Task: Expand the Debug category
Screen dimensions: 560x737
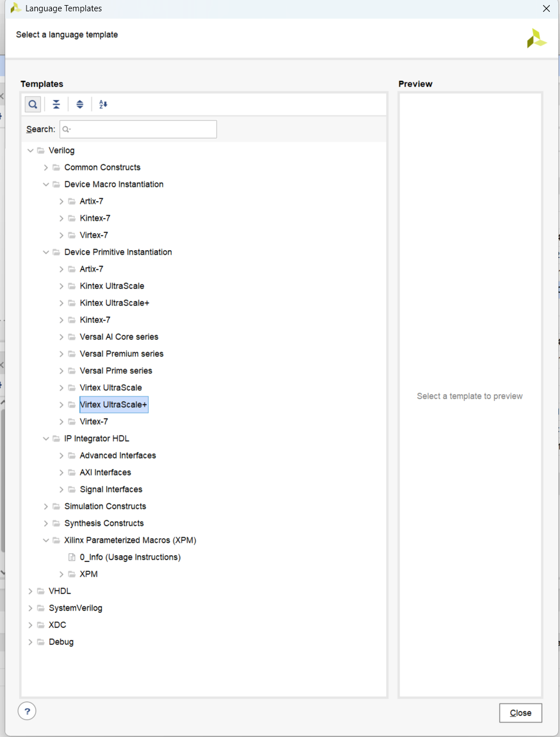Action: [30, 642]
